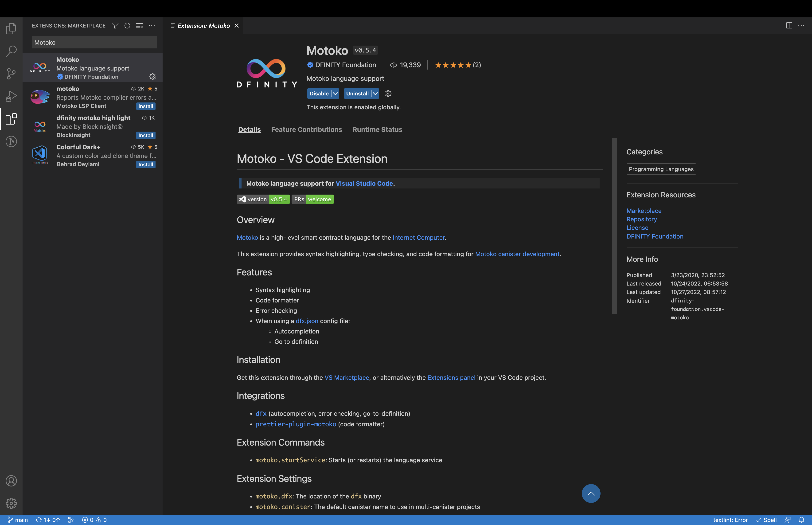Install the Colorful Dark+ extension
Screen dimensions: 812x525
point(145,165)
